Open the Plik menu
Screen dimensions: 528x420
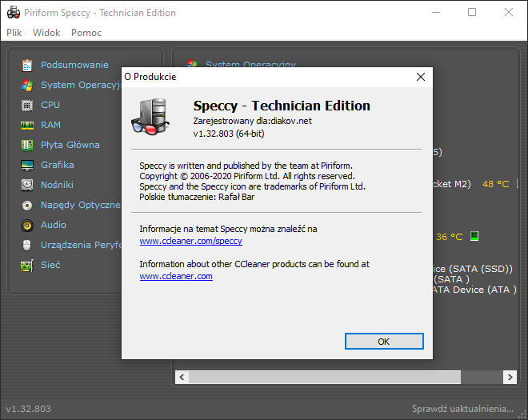pos(14,33)
